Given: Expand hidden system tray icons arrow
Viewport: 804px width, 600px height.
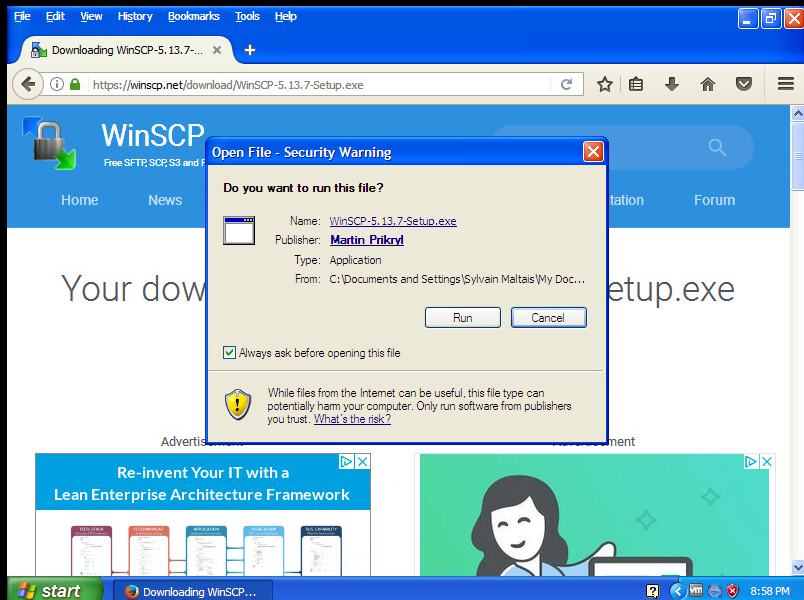Looking at the screenshot, I should coord(678,591).
